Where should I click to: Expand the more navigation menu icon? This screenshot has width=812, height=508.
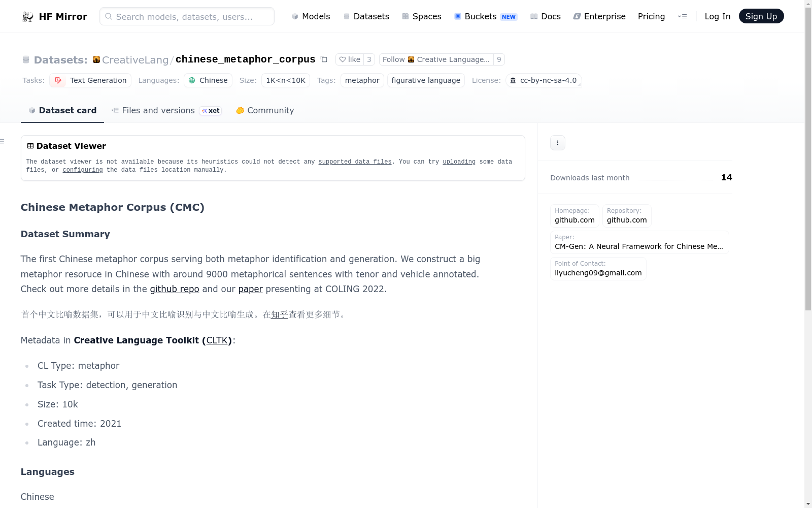tap(682, 16)
